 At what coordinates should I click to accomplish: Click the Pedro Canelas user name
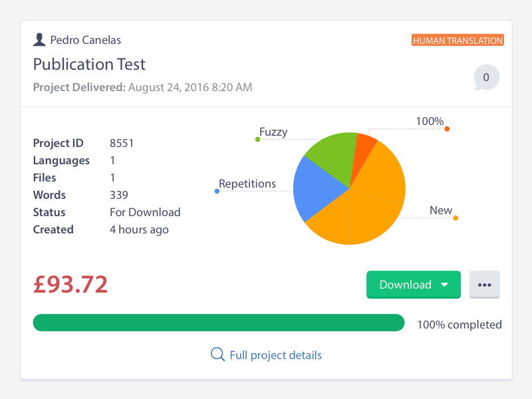(x=86, y=40)
